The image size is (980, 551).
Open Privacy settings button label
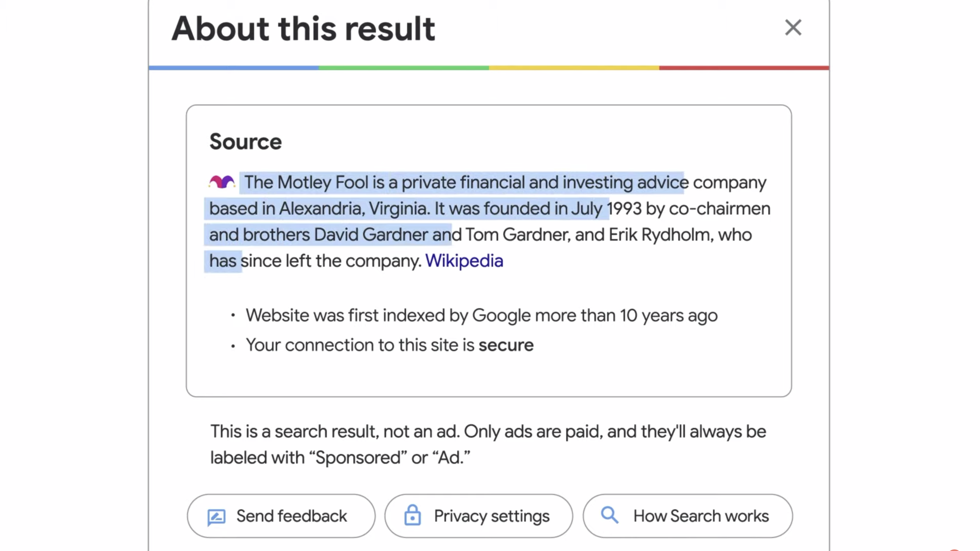pos(491,516)
